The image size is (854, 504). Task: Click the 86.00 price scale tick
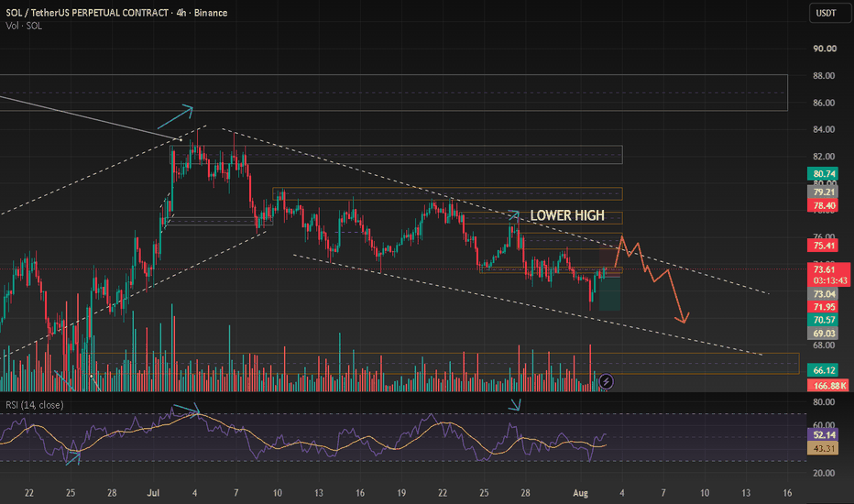pyautogui.click(x=824, y=103)
